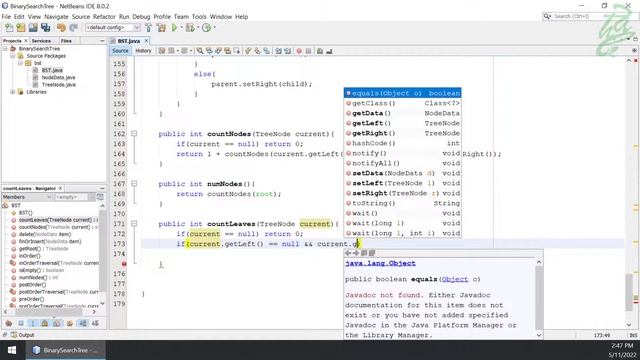The image size is (640, 360).
Task: Select the Source editor view
Action: pyautogui.click(x=120, y=51)
